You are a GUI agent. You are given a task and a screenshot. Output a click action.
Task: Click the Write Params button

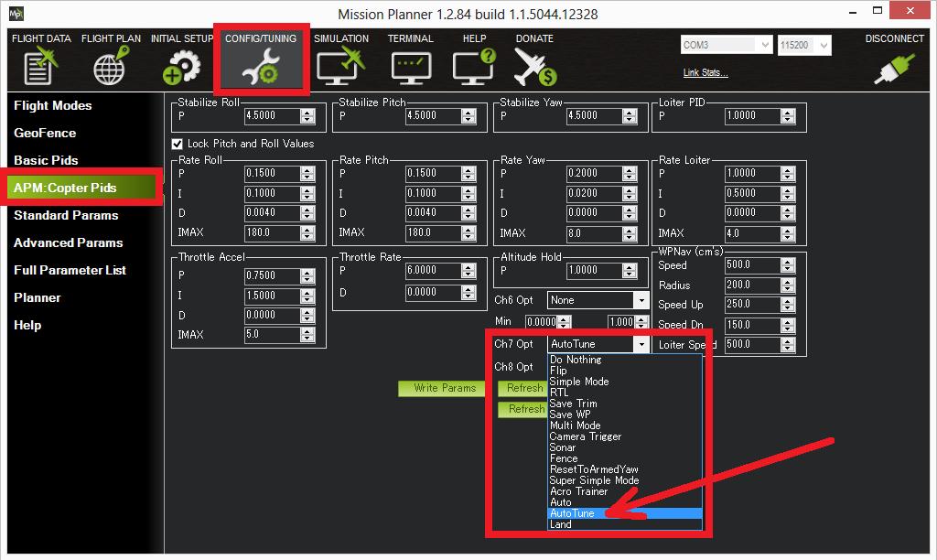pos(445,388)
